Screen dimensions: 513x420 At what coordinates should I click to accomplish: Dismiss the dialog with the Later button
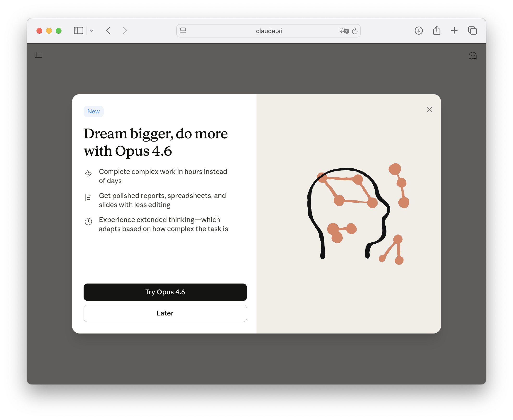pyautogui.click(x=165, y=313)
